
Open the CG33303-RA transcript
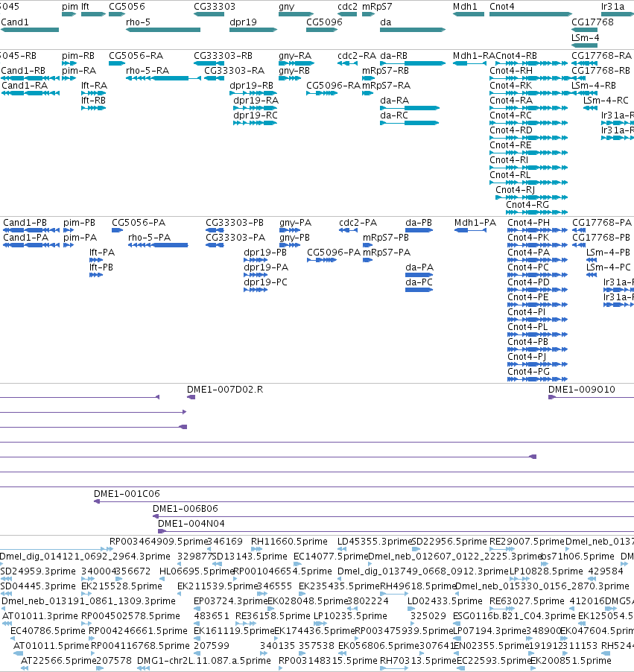click(x=214, y=78)
